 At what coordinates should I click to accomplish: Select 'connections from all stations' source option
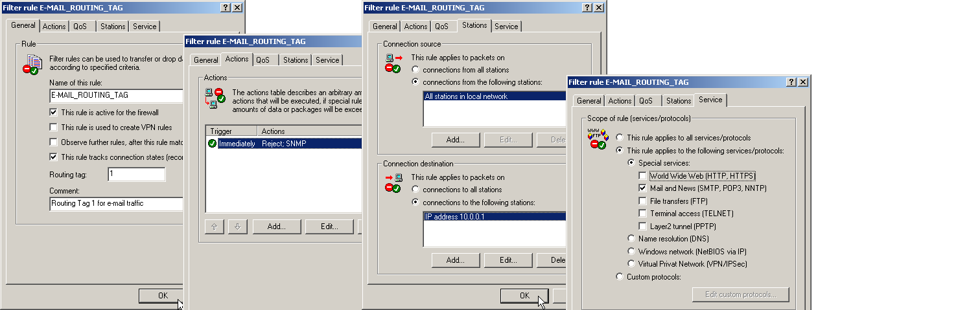(x=415, y=70)
